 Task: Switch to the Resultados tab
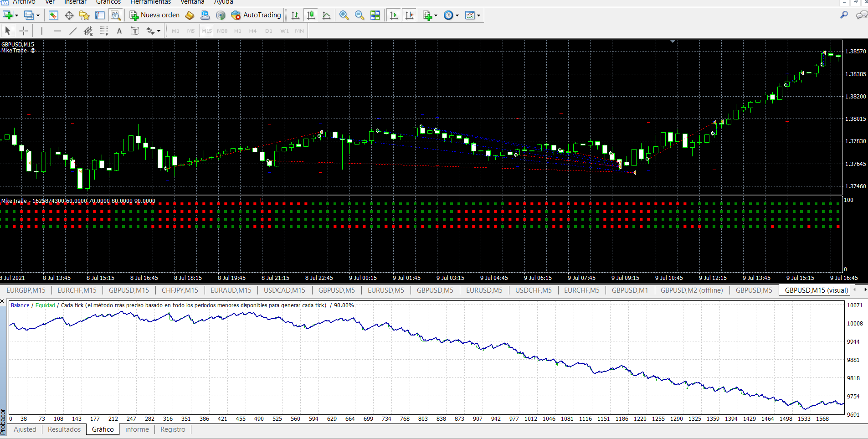pyautogui.click(x=64, y=429)
